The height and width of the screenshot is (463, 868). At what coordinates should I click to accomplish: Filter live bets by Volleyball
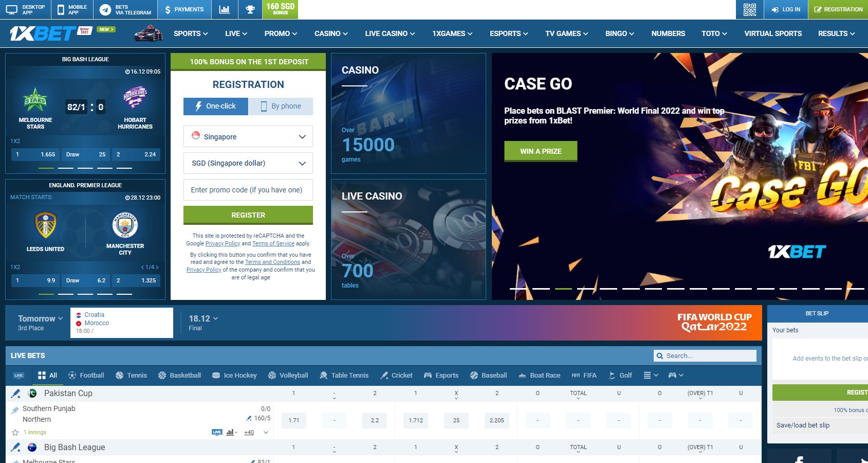pyautogui.click(x=288, y=376)
